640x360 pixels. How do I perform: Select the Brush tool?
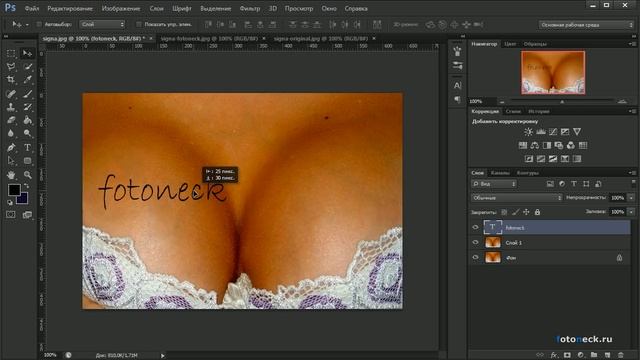27,94
